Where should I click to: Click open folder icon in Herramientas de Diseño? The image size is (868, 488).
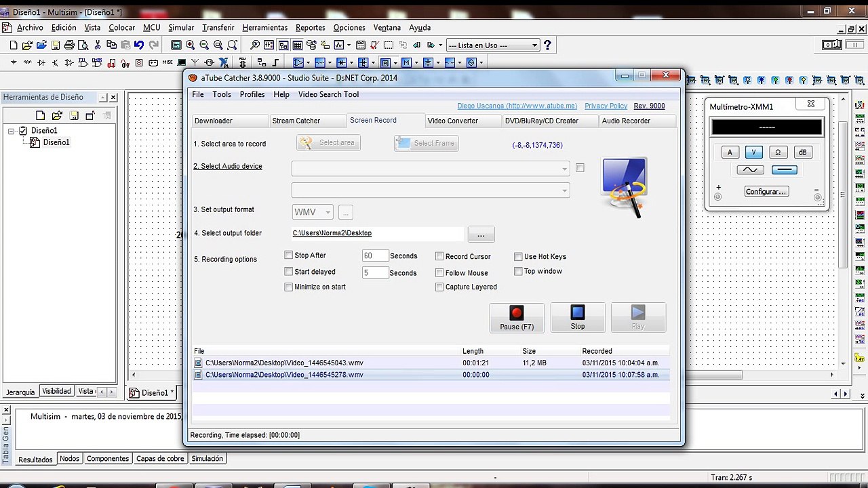tap(57, 116)
